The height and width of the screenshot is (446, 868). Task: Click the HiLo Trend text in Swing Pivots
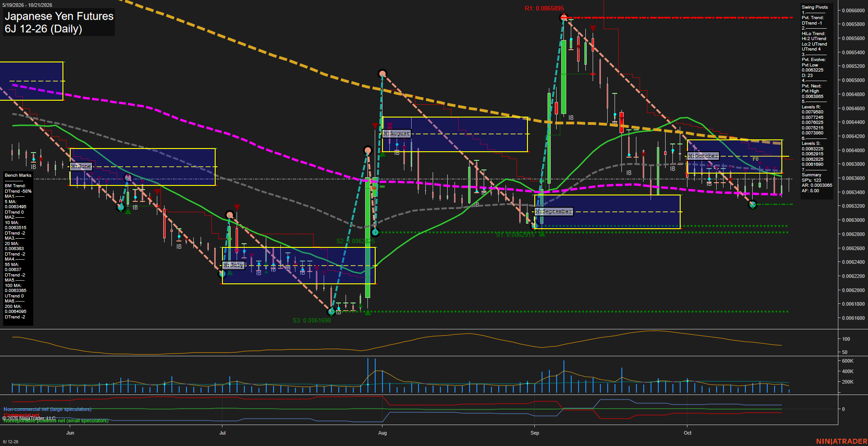[814, 34]
